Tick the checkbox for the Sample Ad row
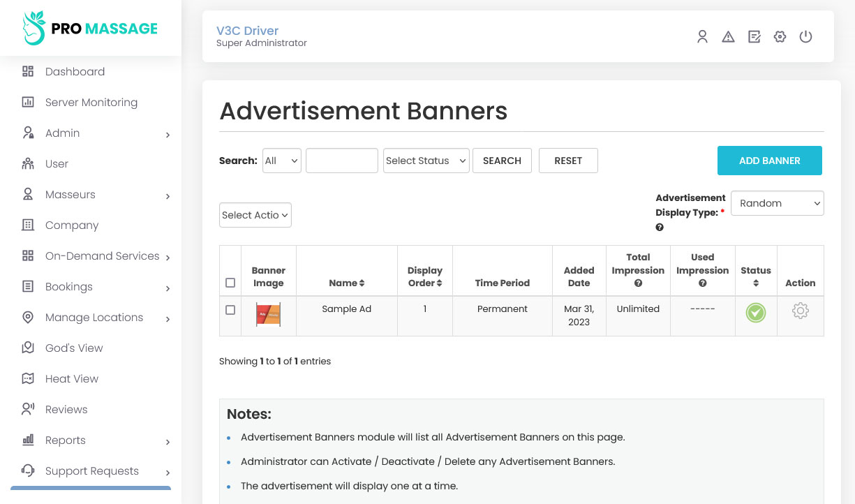This screenshot has height=504, width=855. tap(230, 310)
